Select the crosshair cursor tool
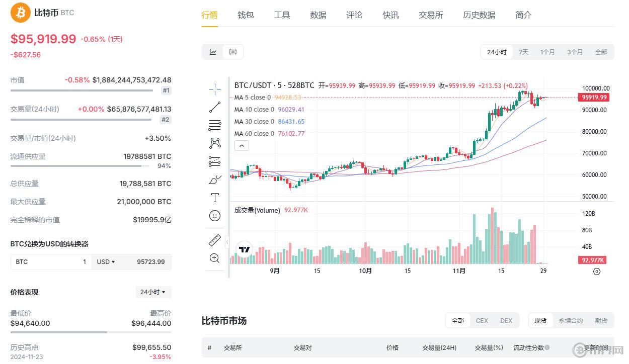629x364 pixels. coord(215,88)
